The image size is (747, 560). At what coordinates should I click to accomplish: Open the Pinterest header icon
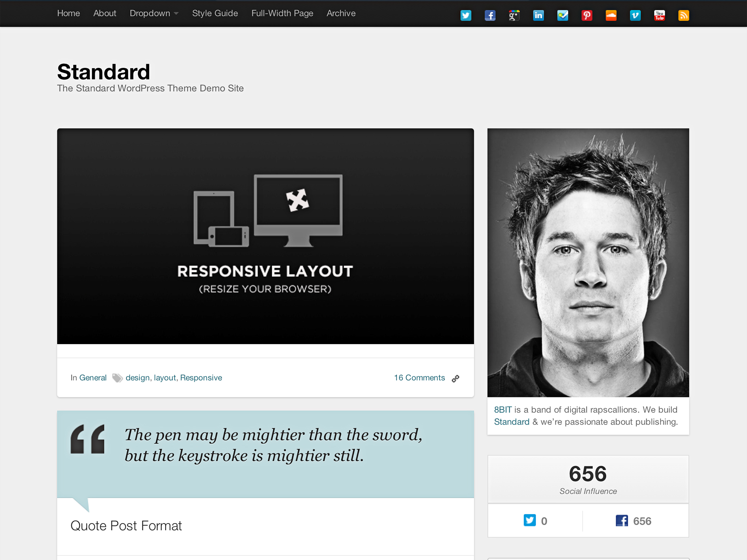[587, 15]
